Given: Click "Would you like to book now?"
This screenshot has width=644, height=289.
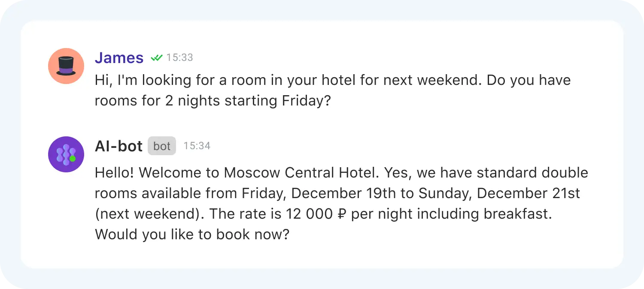Looking at the screenshot, I should click(192, 235).
